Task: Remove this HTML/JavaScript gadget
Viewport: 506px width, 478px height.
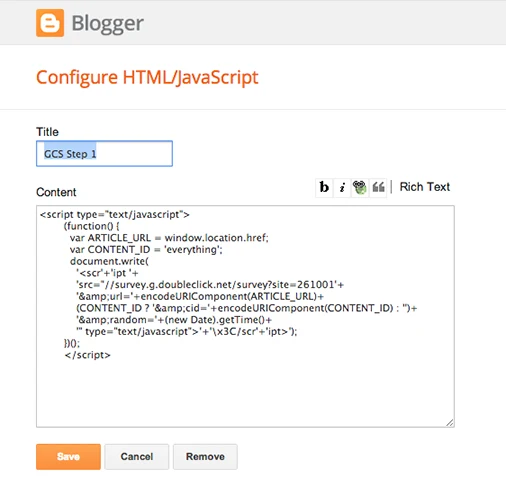Action: [x=205, y=456]
